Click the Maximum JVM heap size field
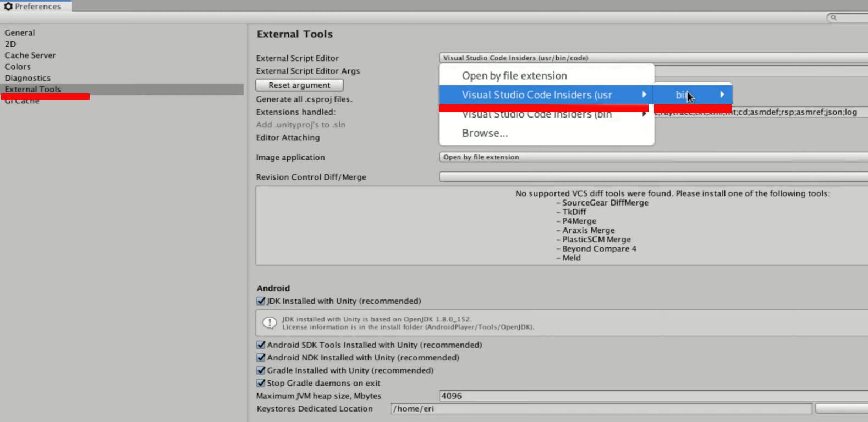868x422 pixels. [x=653, y=396]
